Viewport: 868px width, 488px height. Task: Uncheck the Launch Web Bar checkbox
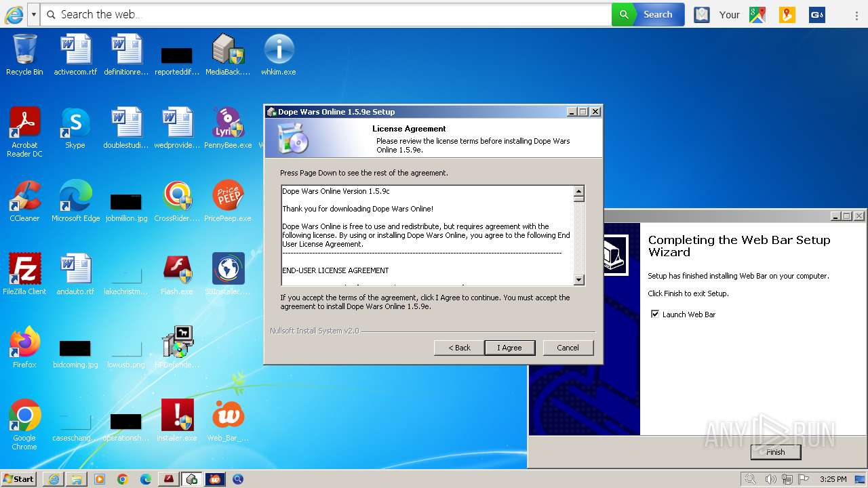pos(654,314)
